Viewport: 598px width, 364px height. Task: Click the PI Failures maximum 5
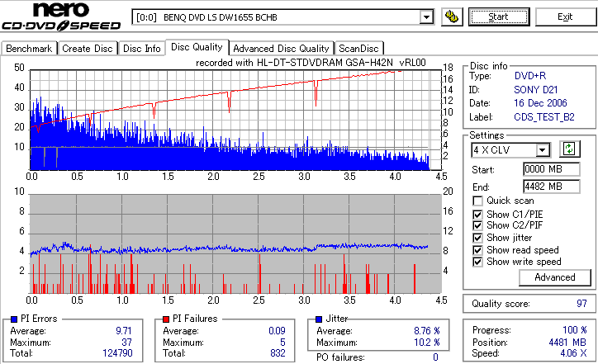click(282, 343)
